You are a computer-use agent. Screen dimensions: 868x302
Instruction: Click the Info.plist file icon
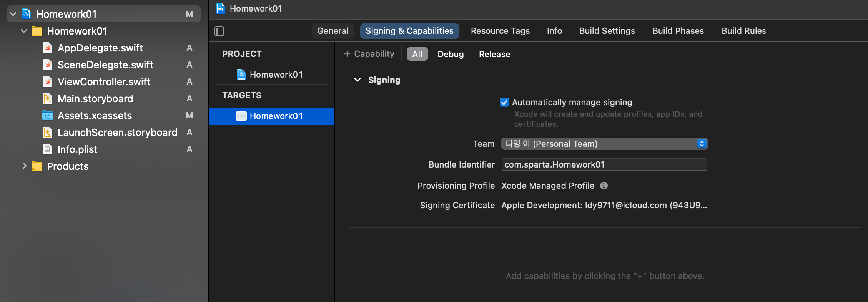point(48,149)
